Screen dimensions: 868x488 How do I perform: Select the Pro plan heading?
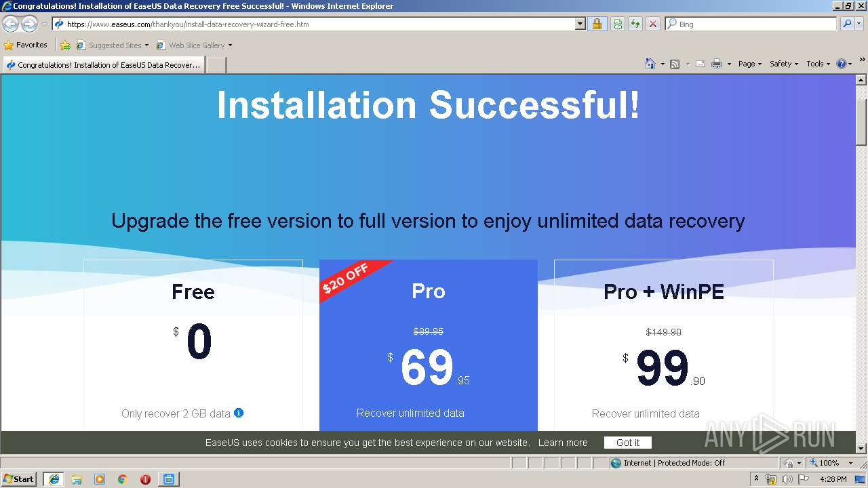click(429, 291)
